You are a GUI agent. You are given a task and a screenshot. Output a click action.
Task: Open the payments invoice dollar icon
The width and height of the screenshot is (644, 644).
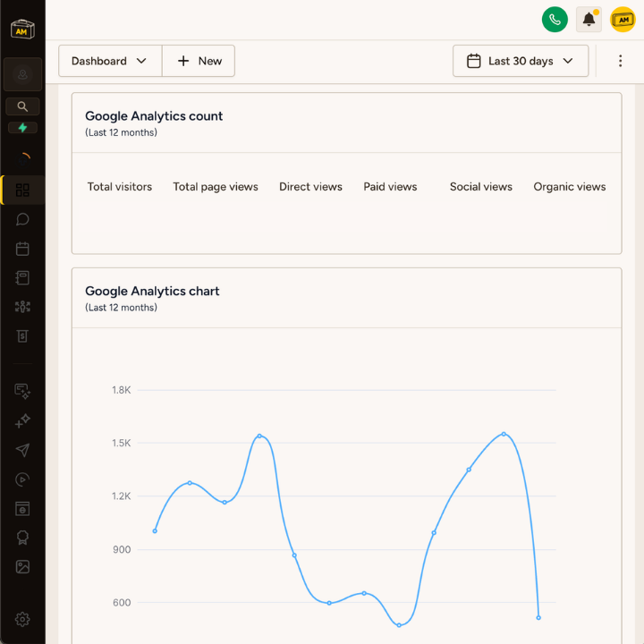22,336
